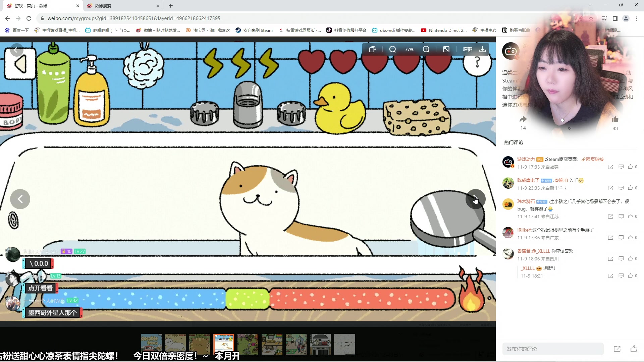Click the 发布你的评论 comment input field
Viewport: 644px width, 362px height.
(552, 349)
